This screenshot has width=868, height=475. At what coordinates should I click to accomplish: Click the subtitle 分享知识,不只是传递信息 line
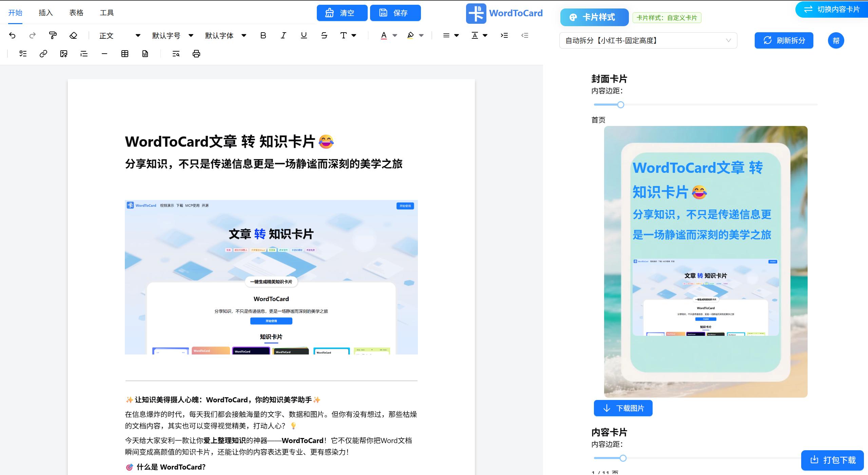click(264, 164)
